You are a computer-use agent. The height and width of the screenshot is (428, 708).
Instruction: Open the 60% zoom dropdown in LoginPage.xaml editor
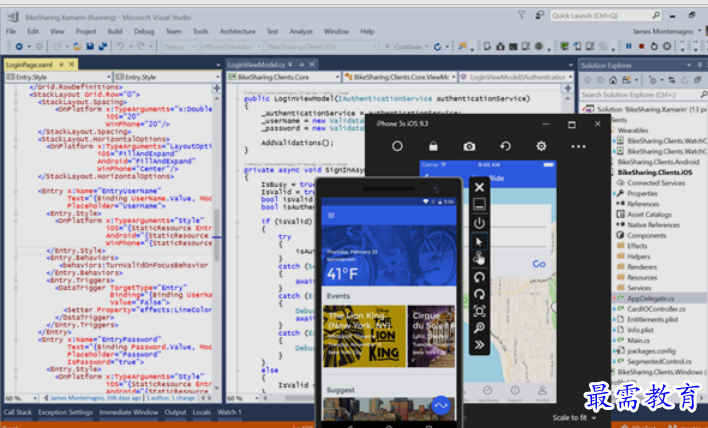point(20,398)
